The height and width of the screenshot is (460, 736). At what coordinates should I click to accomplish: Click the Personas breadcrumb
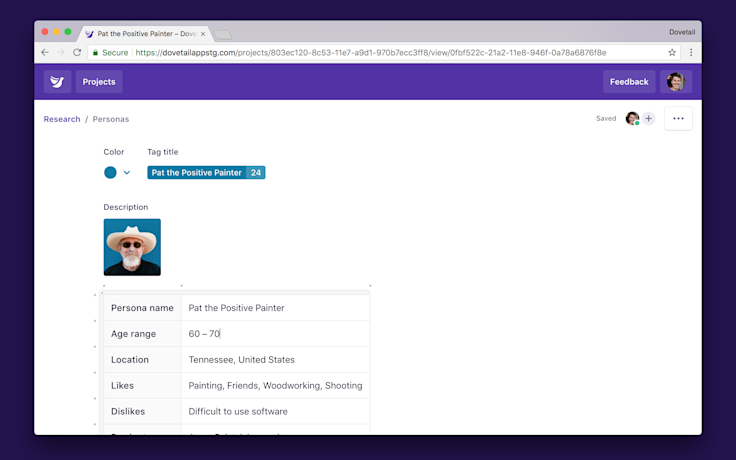click(111, 119)
